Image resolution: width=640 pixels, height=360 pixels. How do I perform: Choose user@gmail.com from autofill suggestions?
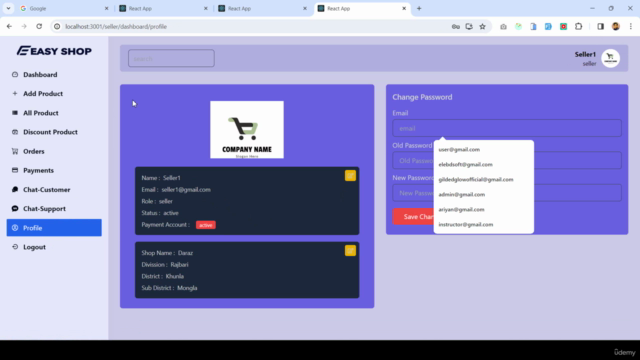click(x=484, y=149)
